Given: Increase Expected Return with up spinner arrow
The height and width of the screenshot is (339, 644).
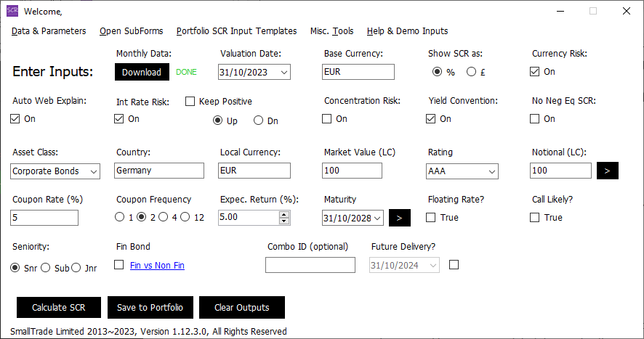Looking at the screenshot, I should 284,214.
